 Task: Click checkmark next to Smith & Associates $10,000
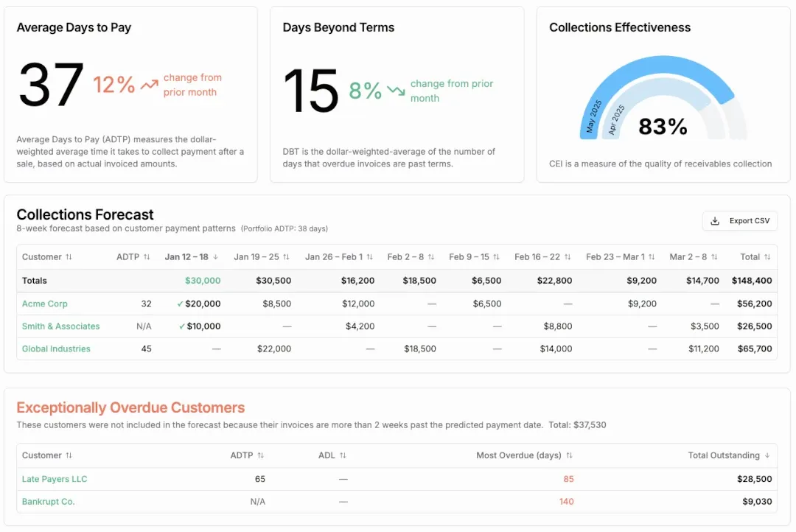[x=182, y=326]
